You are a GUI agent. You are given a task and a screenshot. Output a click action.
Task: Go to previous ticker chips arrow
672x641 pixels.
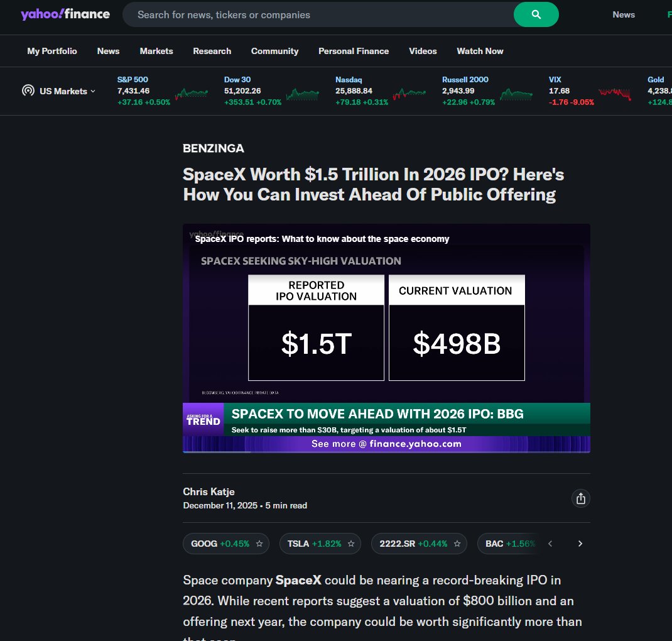click(550, 544)
